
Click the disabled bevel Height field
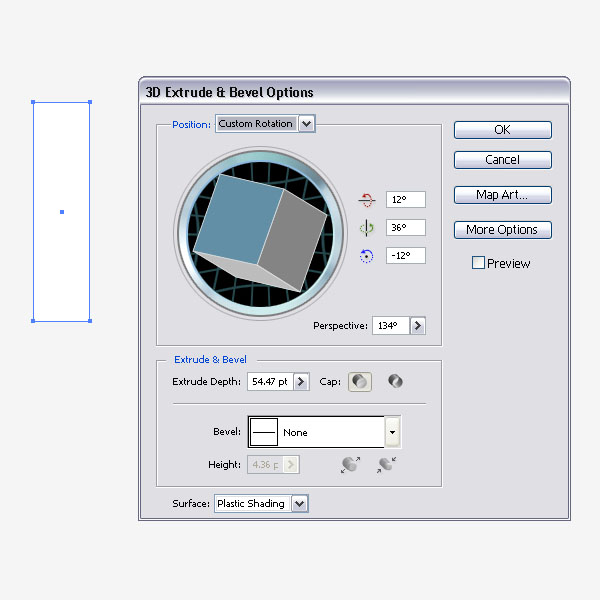265,465
